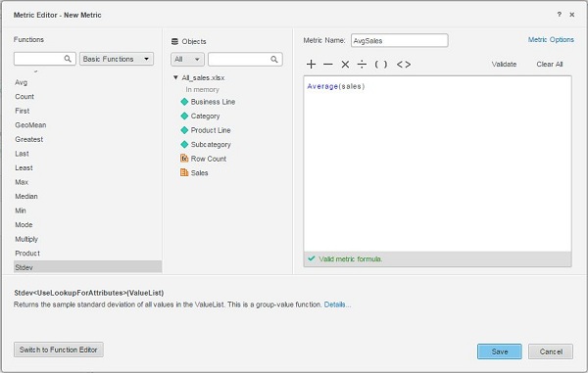This screenshot has width=588, height=373.
Task: Click in the formula editor text area
Action: click(x=438, y=164)
